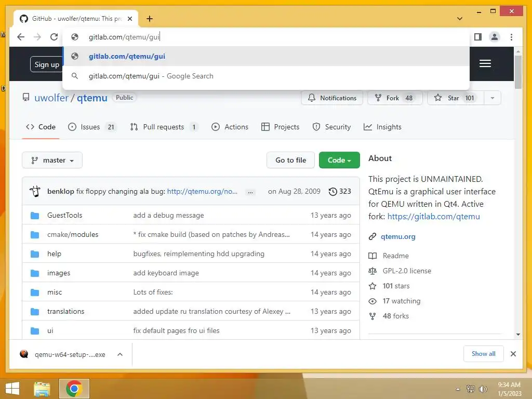532x399 pixels.
Task: Open the Chrome profile avatar
Action: tap(495, 37)
